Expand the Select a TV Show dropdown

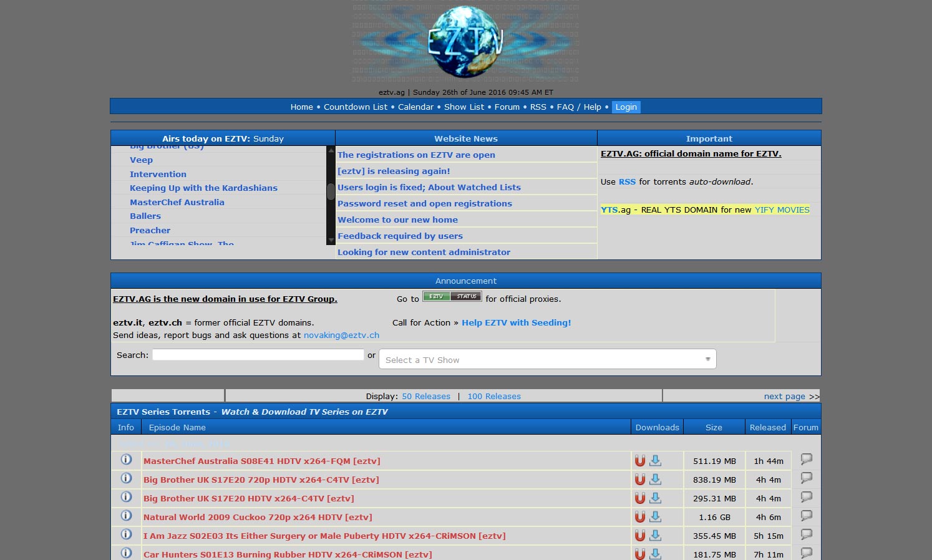click(547, 359)
